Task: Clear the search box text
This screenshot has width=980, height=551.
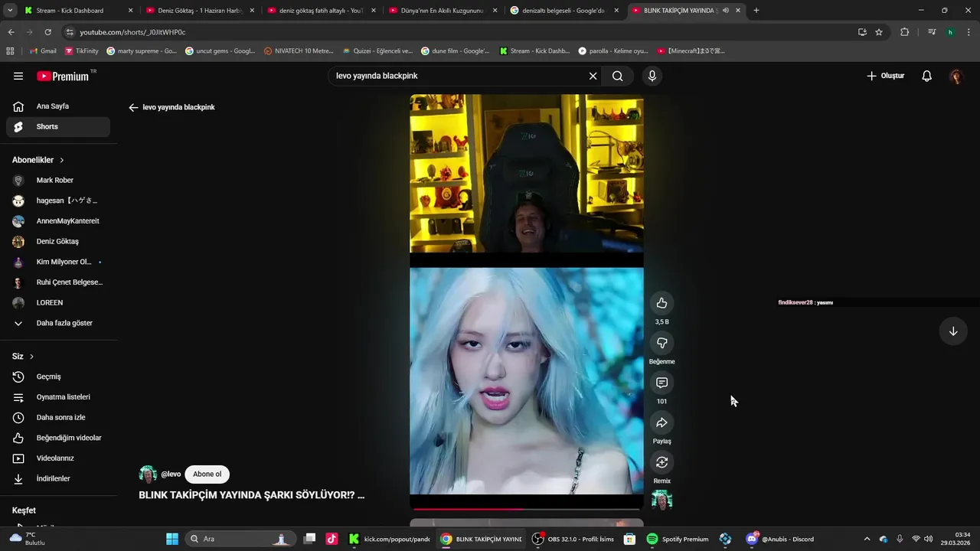Action: (x=593, y=76)
